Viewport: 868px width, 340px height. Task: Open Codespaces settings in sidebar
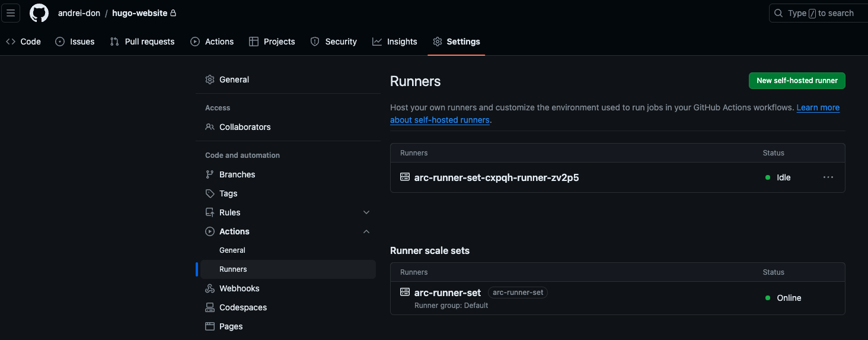coord(242,307)
